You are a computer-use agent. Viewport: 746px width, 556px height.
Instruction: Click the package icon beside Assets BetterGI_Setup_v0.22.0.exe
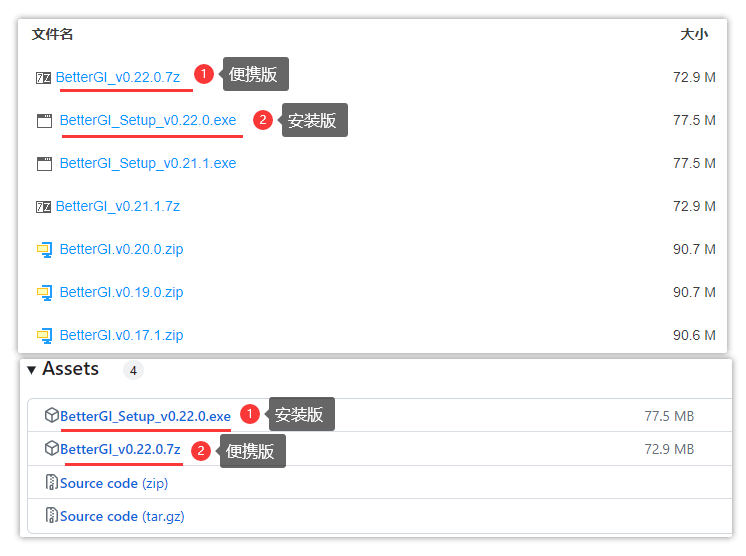click(x=52, y=416)
